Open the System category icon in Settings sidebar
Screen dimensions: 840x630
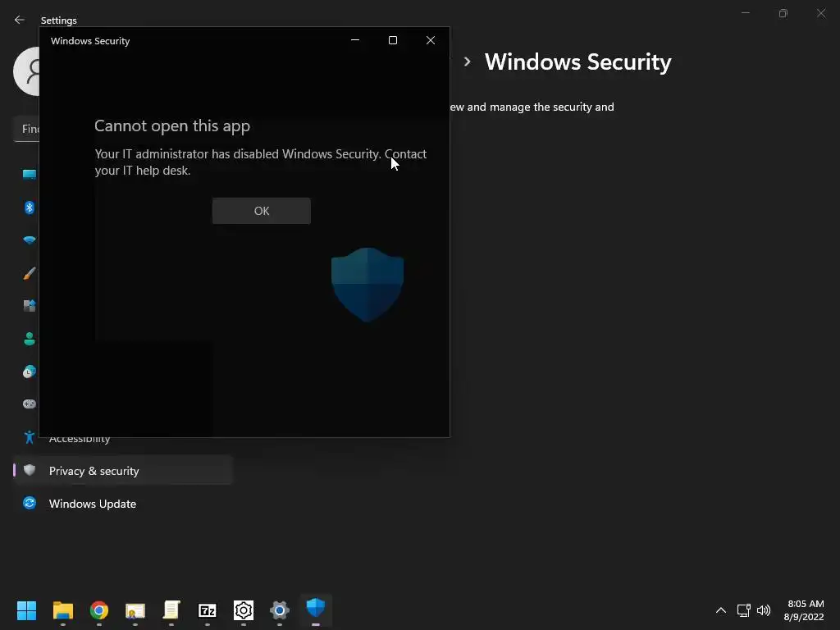tap(30, 174)
